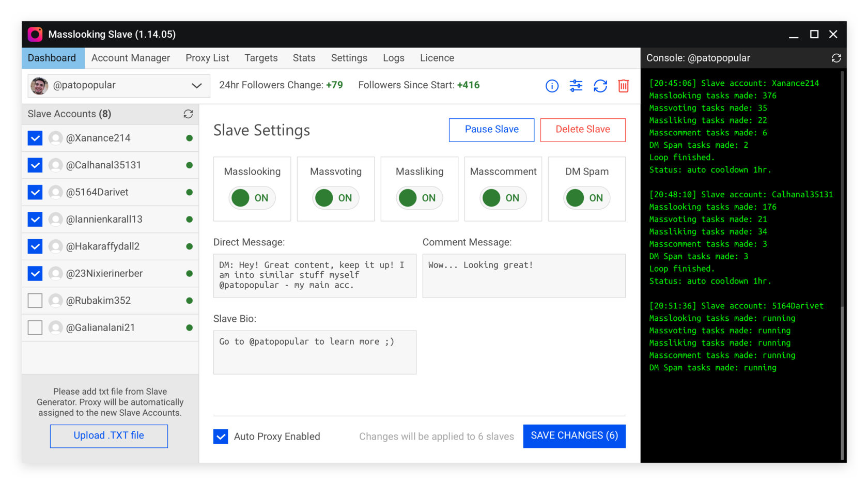Click the avatar of @Galianalani21
The height and width of the screenshot is (484, 868).
coord(55,328)
